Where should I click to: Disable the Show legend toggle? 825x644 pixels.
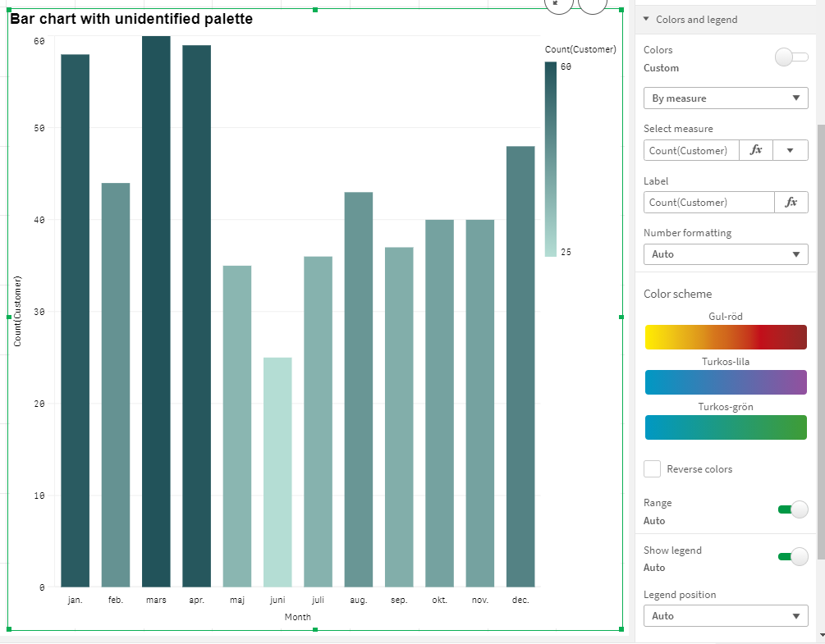pos(794,556)
